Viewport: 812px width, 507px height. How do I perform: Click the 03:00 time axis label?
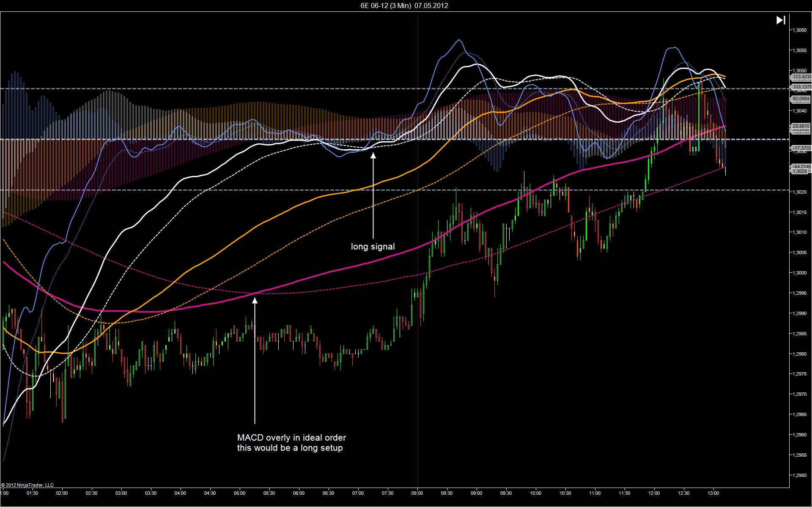click(121, 493)
